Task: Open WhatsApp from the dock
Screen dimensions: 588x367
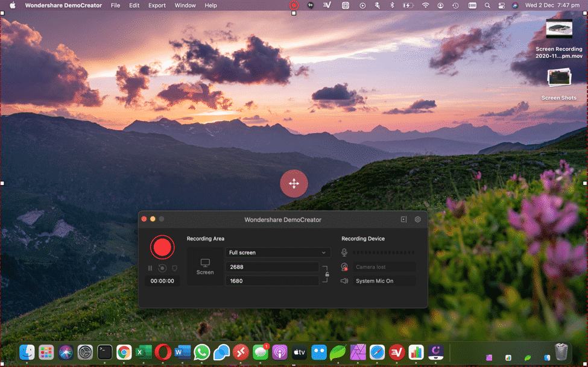Action: 201,352
